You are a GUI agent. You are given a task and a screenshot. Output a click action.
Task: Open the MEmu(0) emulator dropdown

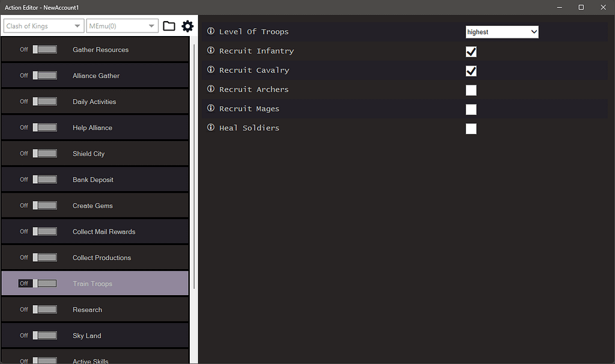pyautogui.click(x=121, y=26)
